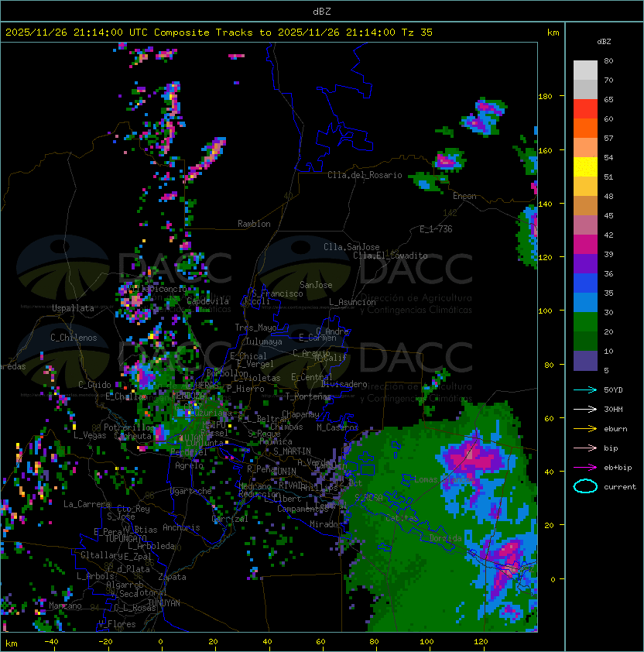Click the eburn legend label
Viewport: 644px width, 652px height.
pyautogui.click(x=615, y=429)
